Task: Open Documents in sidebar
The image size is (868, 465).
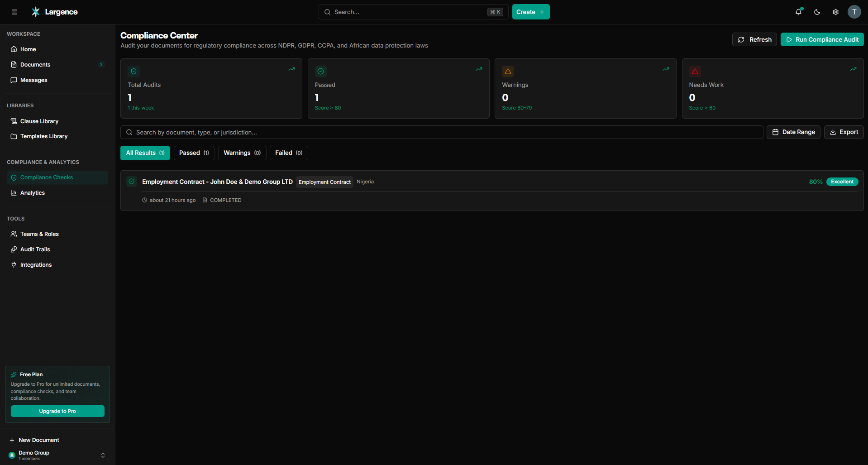Action: (57, 65)
